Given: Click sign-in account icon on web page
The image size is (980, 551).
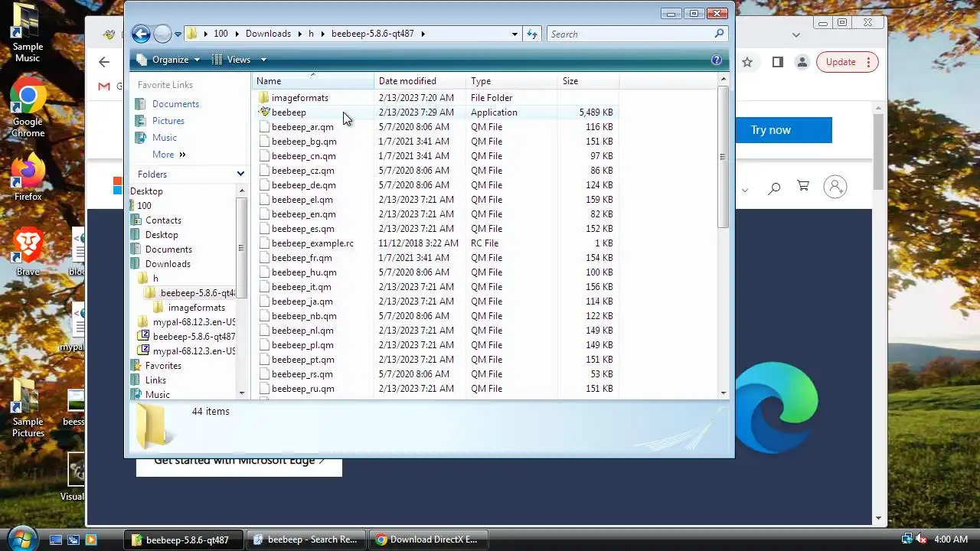Looking at the screenshot, I should pos(835,187).
